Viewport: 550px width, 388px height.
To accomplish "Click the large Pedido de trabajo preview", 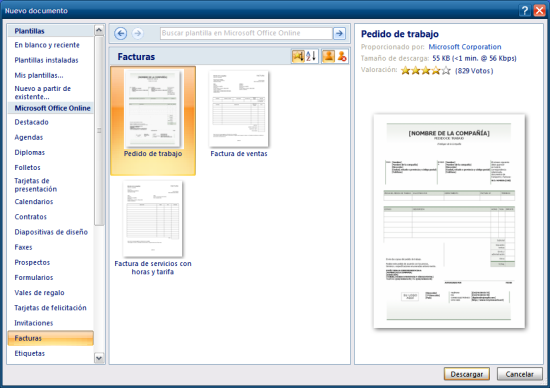I will click(x=449, y=221).
